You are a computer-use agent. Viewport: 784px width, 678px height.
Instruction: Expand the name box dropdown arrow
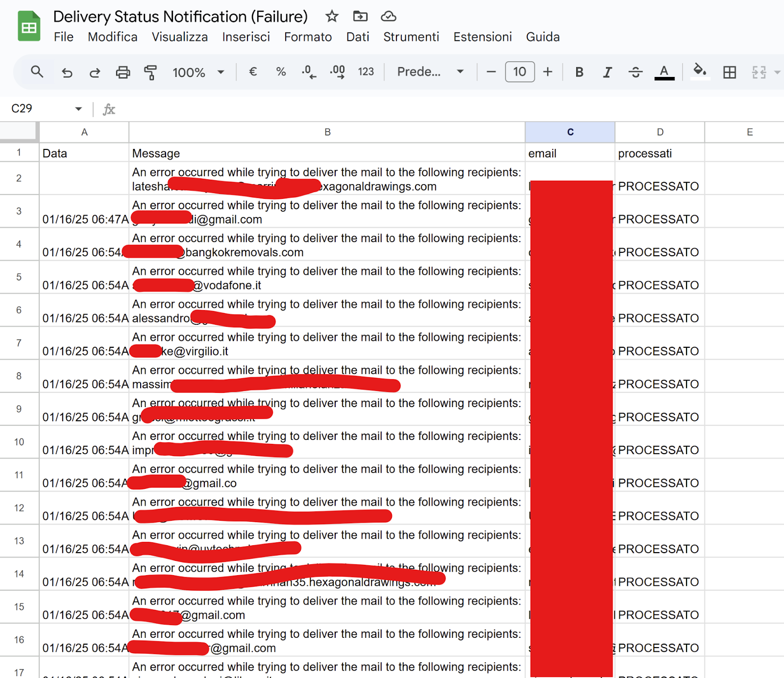coord(78,109)
